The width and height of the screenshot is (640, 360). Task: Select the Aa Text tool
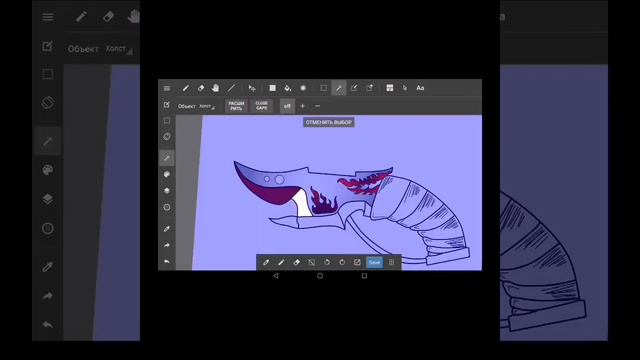[x=420, y=88]
